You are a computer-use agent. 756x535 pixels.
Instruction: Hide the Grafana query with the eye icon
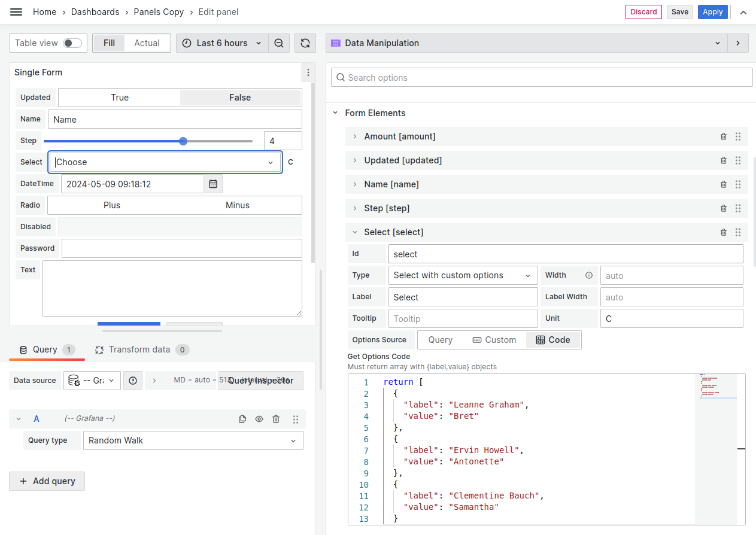[x=259, y=419]
